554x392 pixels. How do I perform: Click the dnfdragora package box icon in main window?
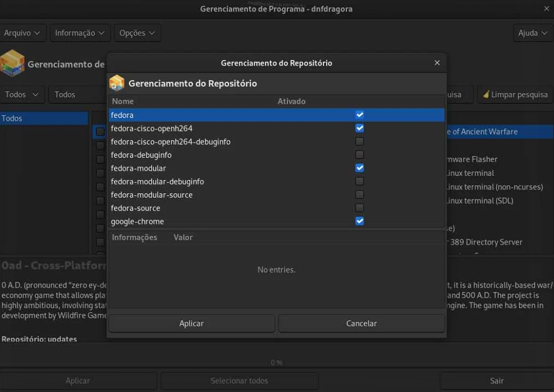click(x=13, y=63)
